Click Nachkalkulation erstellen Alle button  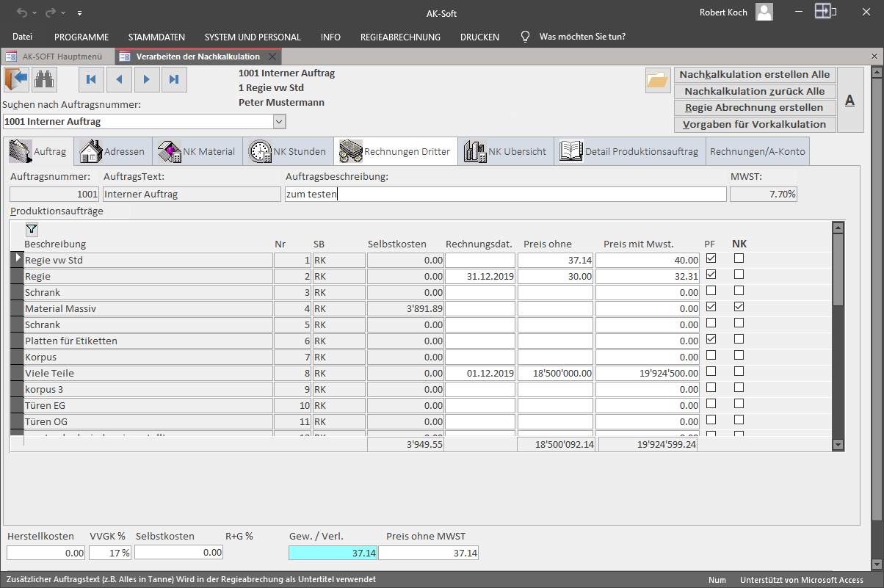(x=755, y=74)
